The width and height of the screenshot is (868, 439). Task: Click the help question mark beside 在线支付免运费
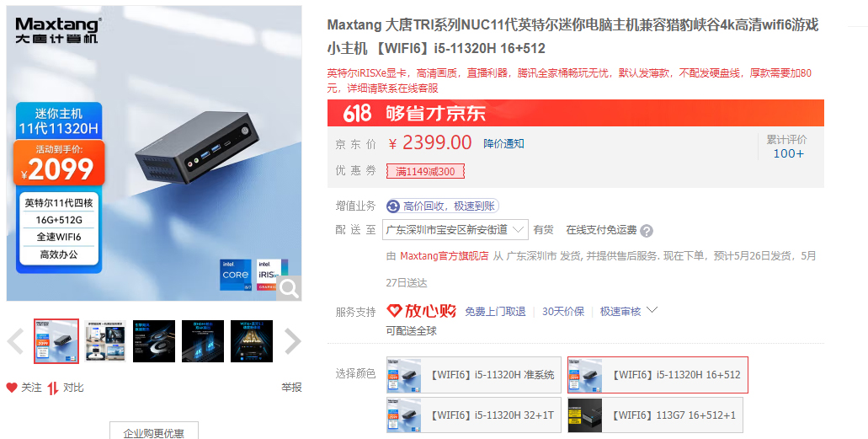click(x=647, y=231)
